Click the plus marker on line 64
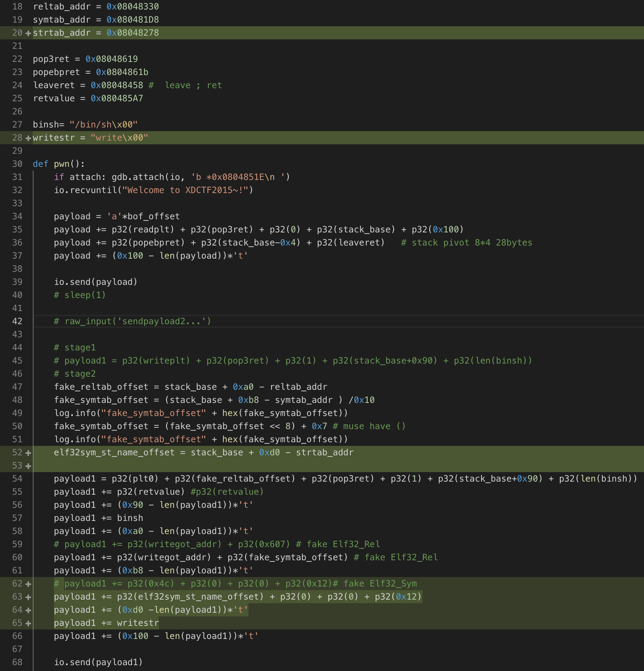644x671 pixels. tap(28, 610)
